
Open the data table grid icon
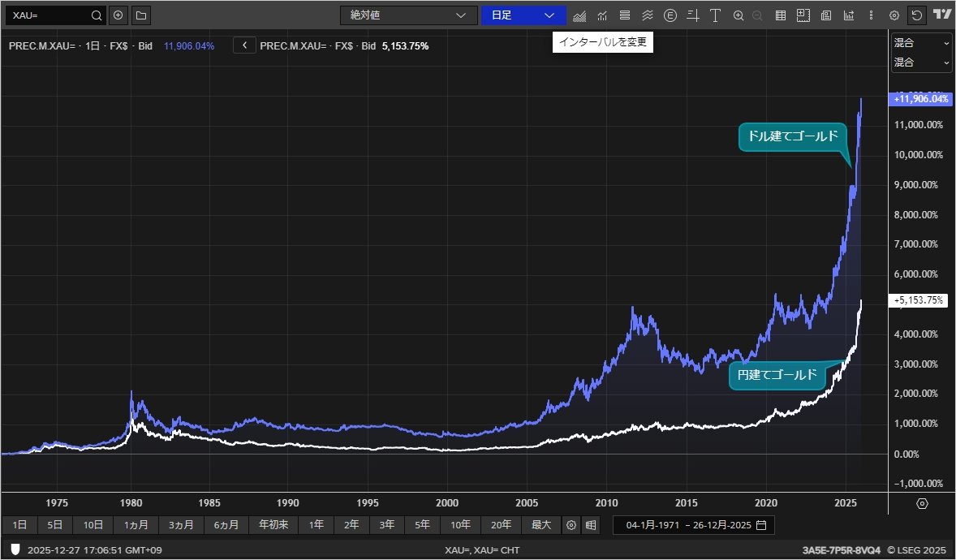(780, 15)
